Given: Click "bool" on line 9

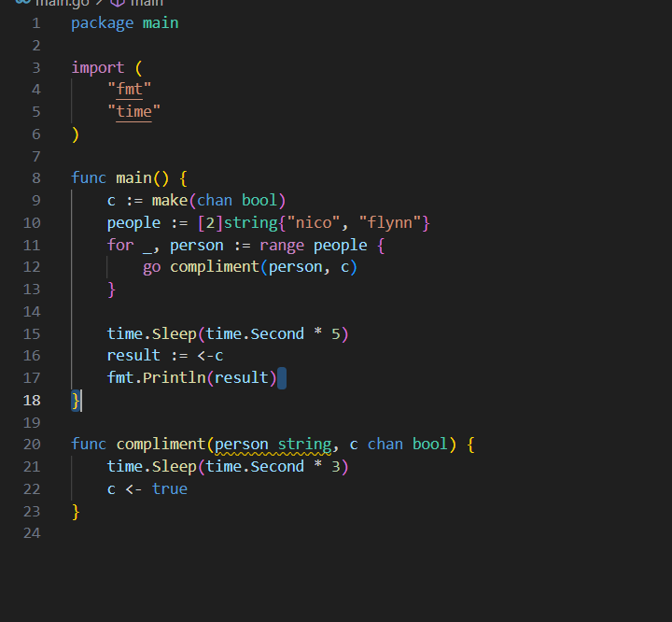Looking at the screenshot, I should click(259, 200).
